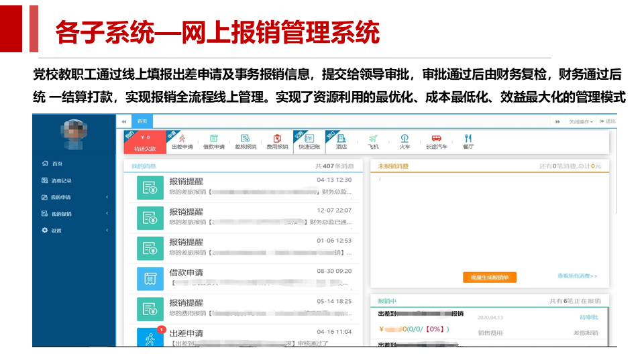Open 消费记录 in the sidebar
The image size is (644, 362).
click(x=61, y=180)
